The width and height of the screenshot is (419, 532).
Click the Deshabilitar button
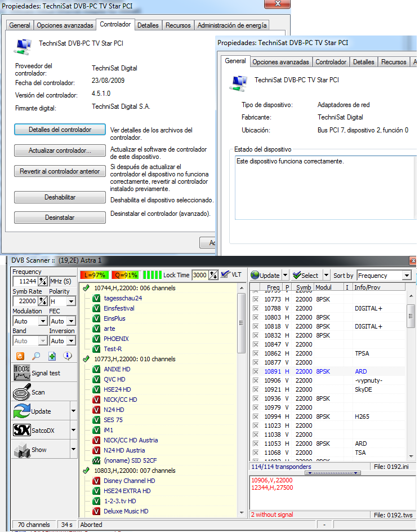point(60,197)
